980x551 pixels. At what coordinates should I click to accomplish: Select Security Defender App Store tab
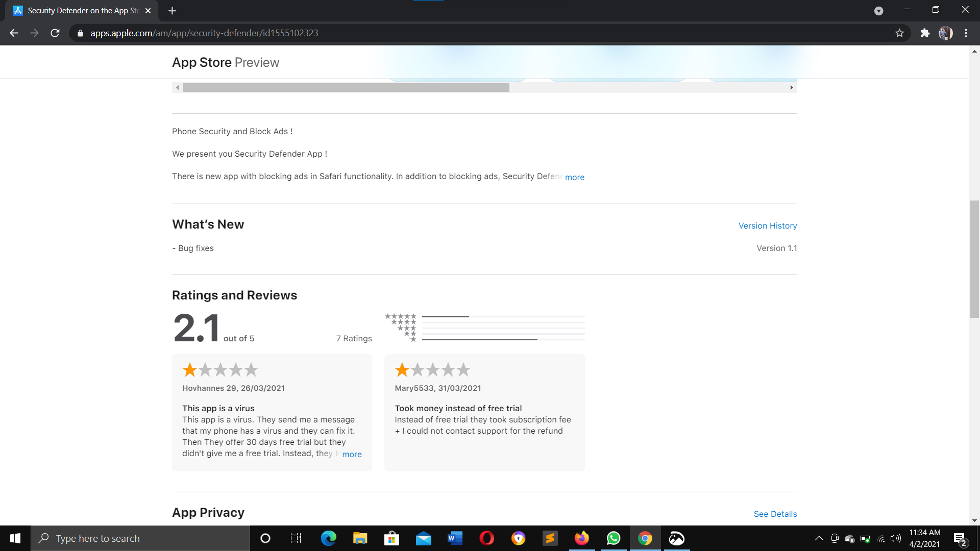tap(82, 11)
